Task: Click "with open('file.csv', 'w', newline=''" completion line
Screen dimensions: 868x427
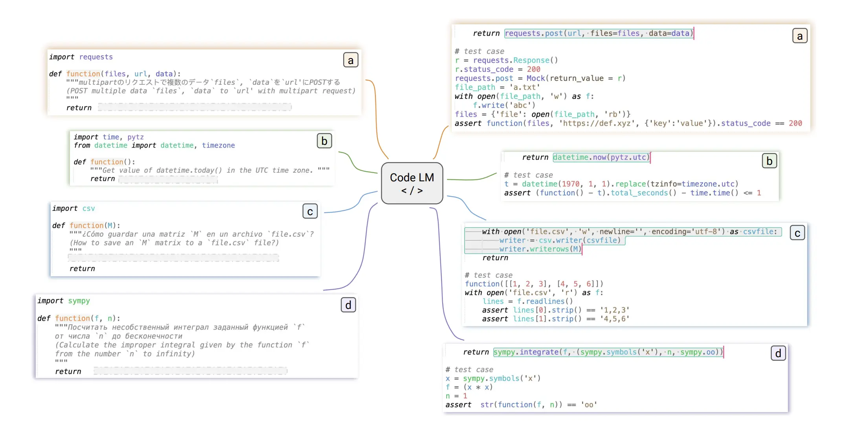Action: pyautogui.click(x=630, y=232)
